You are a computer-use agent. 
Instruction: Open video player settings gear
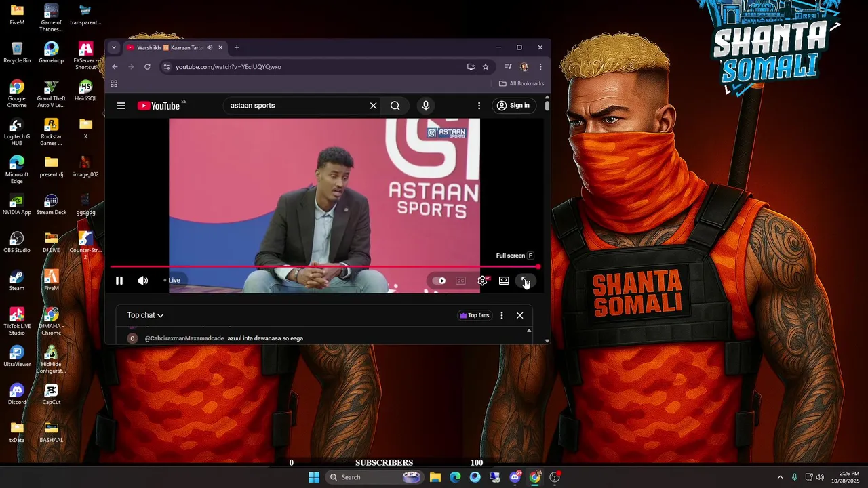pos(482,281)
